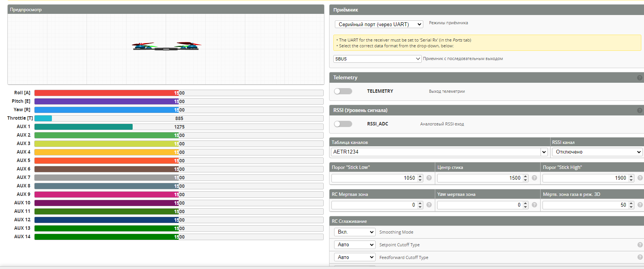Show help for 3D throttle deadband
The image size is (644, 269).
[x=640, y=205]
